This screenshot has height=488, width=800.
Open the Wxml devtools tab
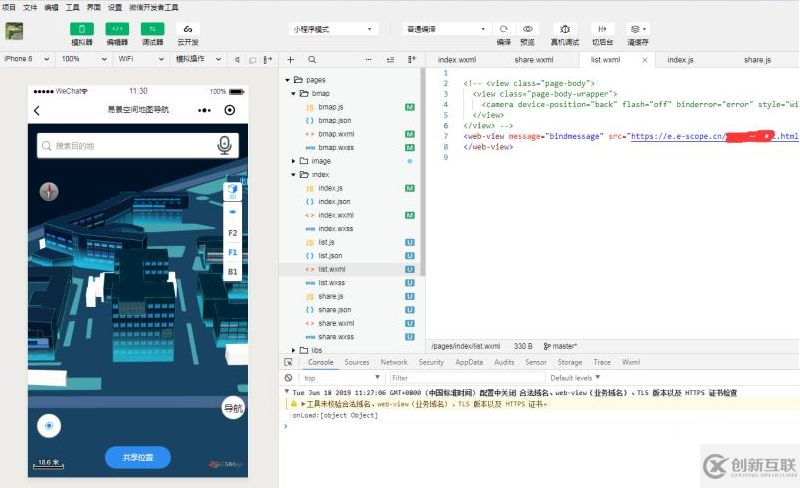[x=631, y=362]
